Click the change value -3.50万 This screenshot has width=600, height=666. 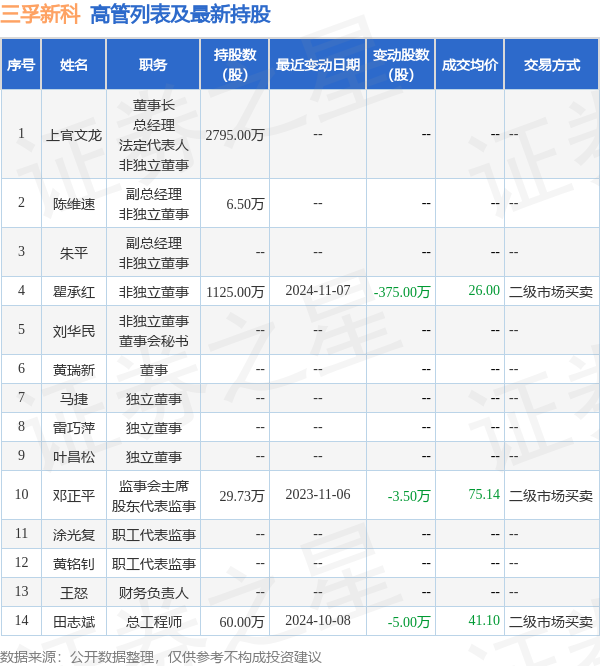coord(409,496)
